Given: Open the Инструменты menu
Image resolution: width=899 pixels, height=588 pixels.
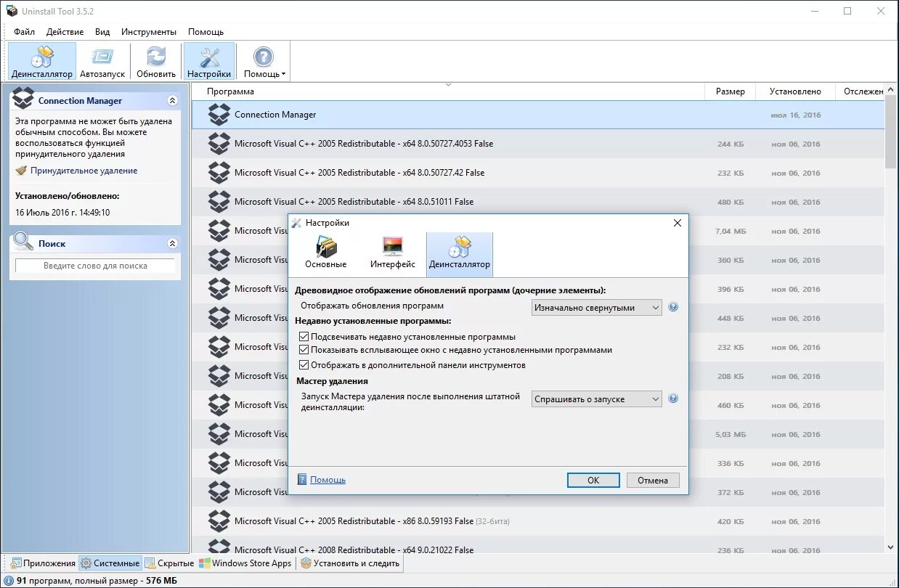Looking at the screenshot, I should tap(149, 32).
